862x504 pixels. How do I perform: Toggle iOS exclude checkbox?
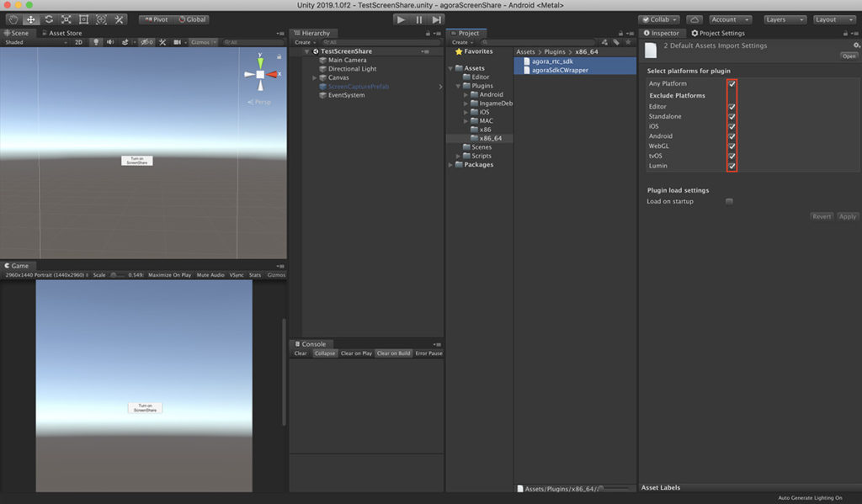732,126
